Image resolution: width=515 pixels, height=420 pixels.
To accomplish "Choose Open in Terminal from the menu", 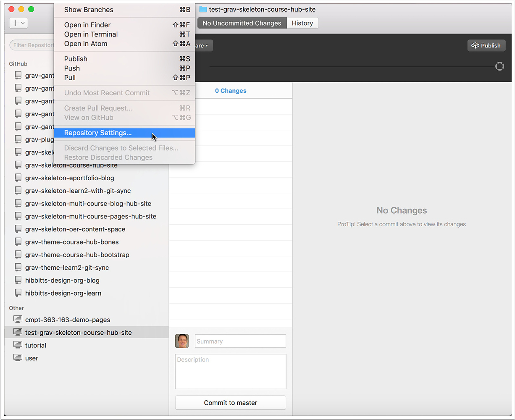I will coord(91,34).
